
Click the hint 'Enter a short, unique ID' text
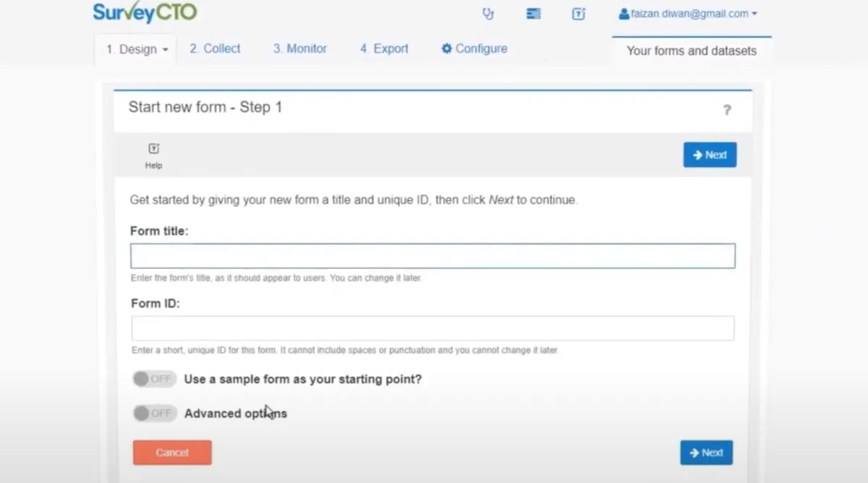click(344, 350)
